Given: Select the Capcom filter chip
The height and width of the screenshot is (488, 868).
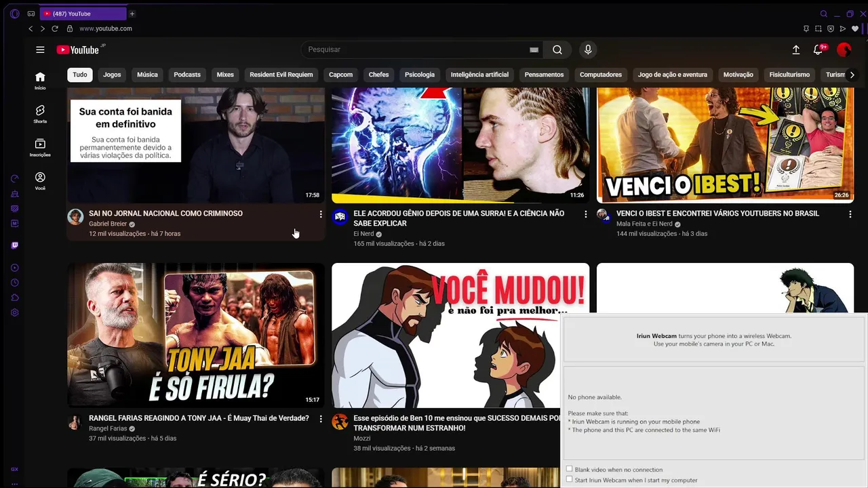Looking at the screenshot, I should (x=341, y=75).
